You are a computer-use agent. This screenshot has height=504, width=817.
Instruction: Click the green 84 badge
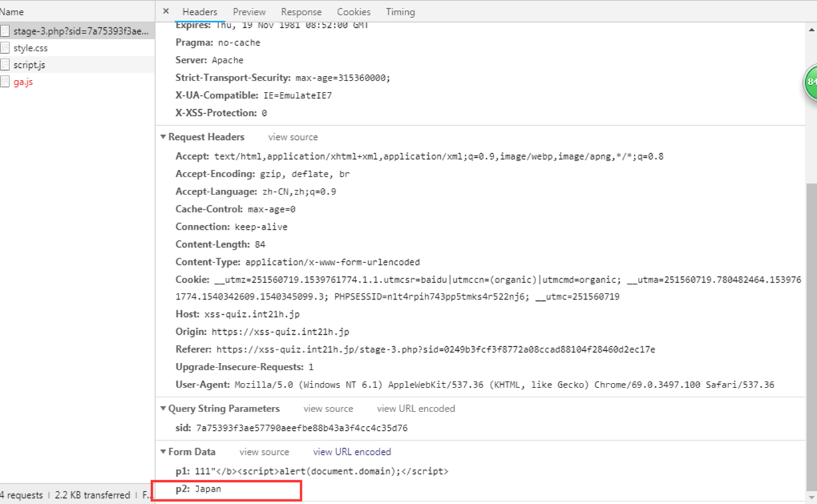811,83
